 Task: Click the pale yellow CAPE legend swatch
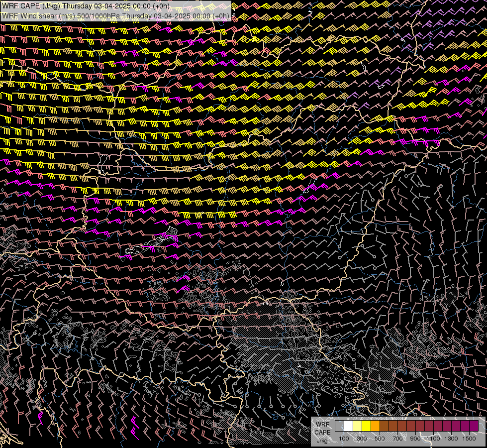pos(358,426)
